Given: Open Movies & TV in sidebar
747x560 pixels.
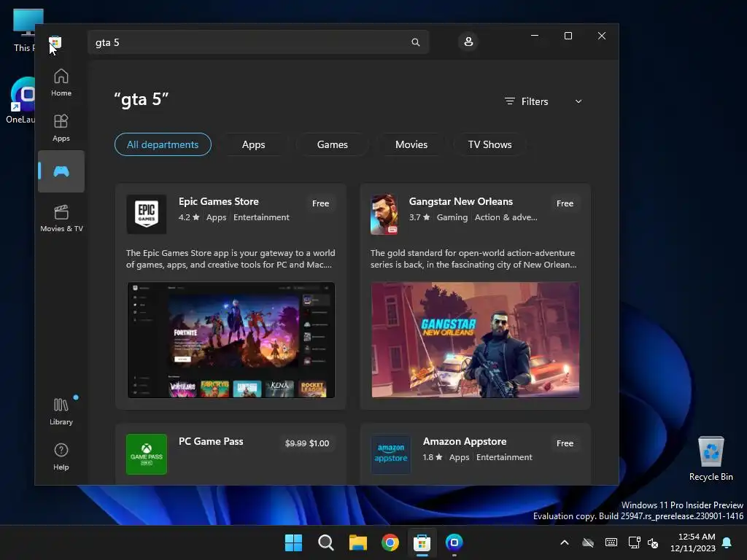Looking at the screenshot, I should click(61, 218).
